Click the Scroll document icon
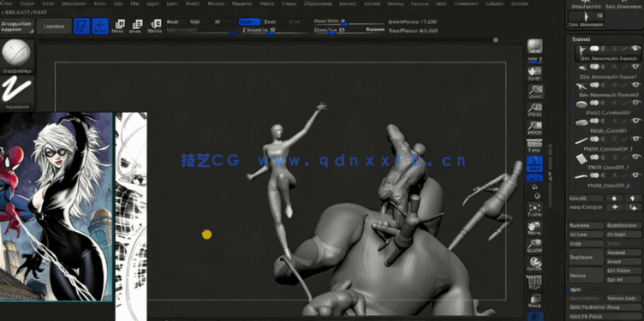The image size is (644, 321). tap(534, 74)
